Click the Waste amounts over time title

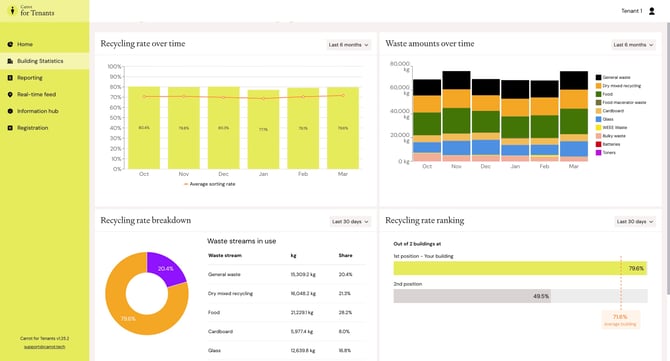pyautogui.click(x=429, y=44)
